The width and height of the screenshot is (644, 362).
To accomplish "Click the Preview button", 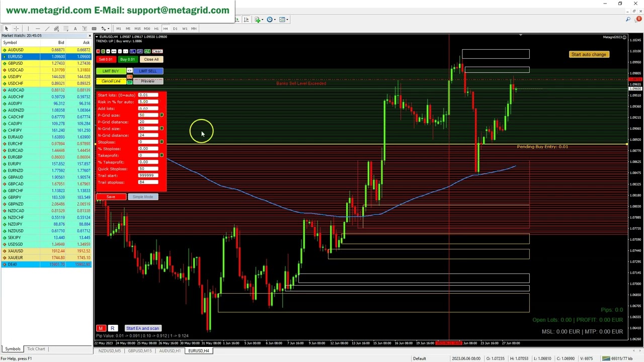I will point(148,81).
